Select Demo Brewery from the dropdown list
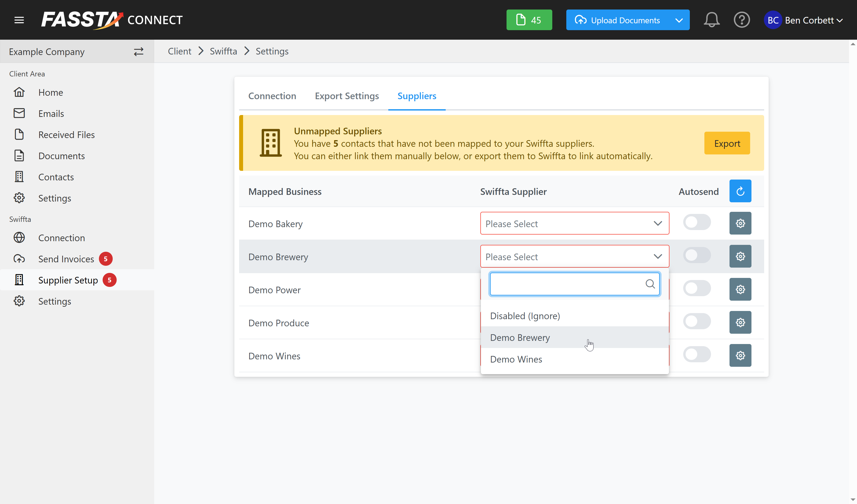The height and width of the screenshot is (504, 857). pyautogui.click(x=520, y=337)
